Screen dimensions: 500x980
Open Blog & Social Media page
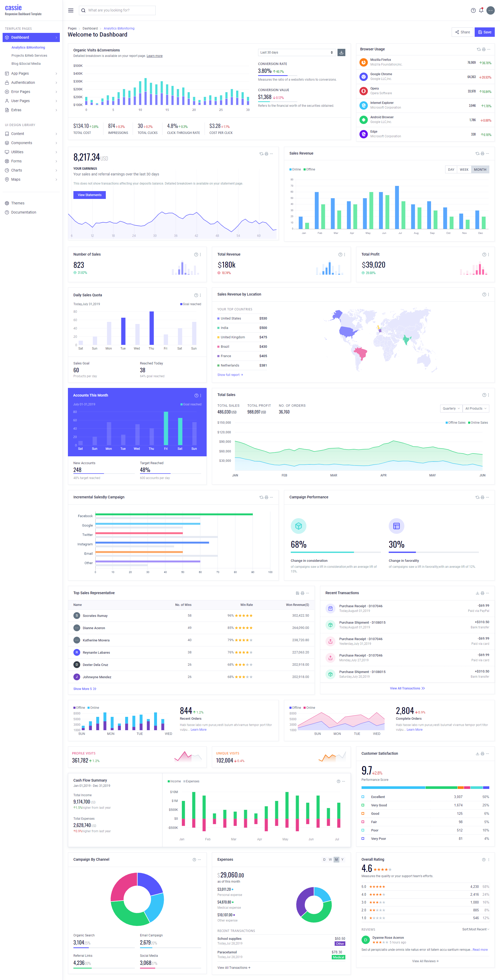click(26, 63)
